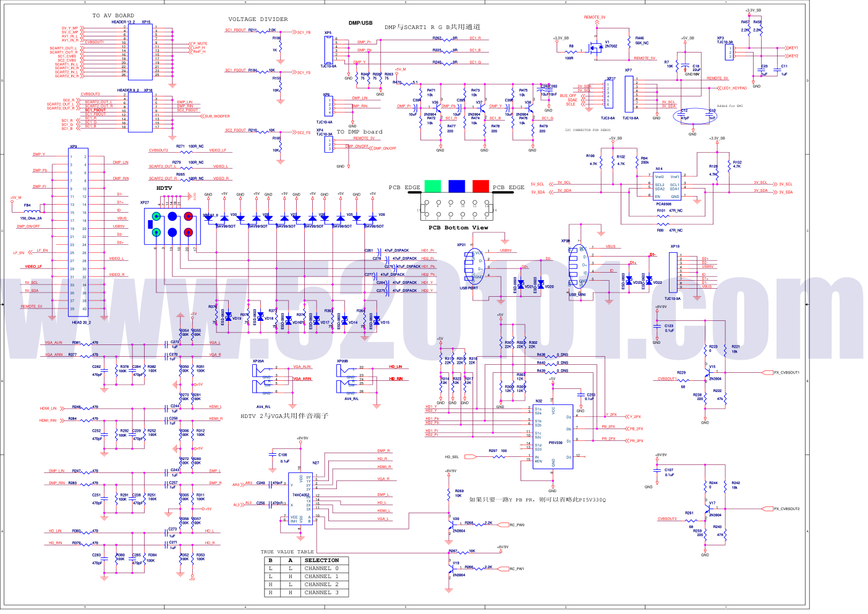
Task: Click the 'REMOTE_3V' net label
Action: (x=595, y=17)
